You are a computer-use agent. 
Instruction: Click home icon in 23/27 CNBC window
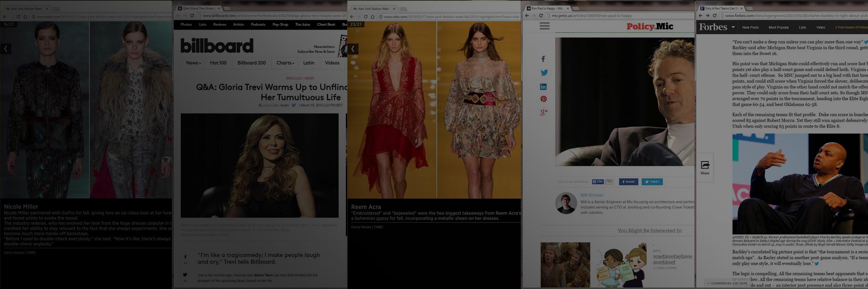coord(373,17)
